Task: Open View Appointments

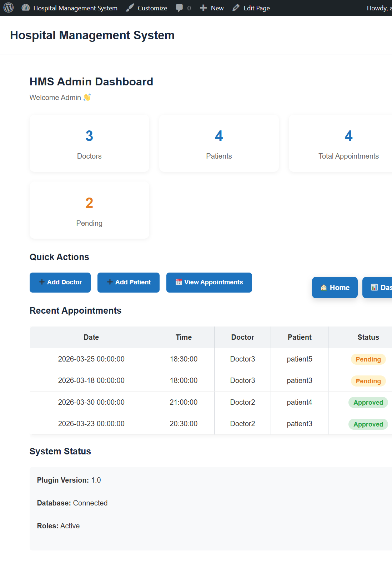Action: (x=209, y=283)
